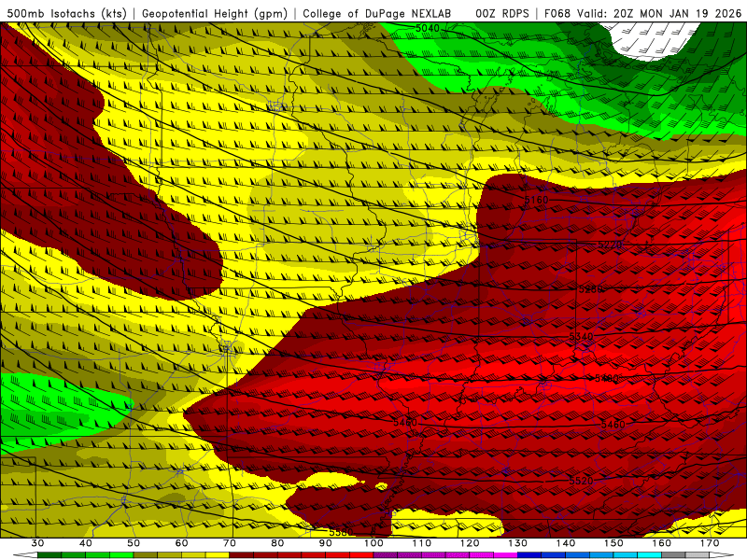The height and width of the screenshot is (560, 747).
Task: Click the 110 kt color bar label
Action: tap(422, 543)
